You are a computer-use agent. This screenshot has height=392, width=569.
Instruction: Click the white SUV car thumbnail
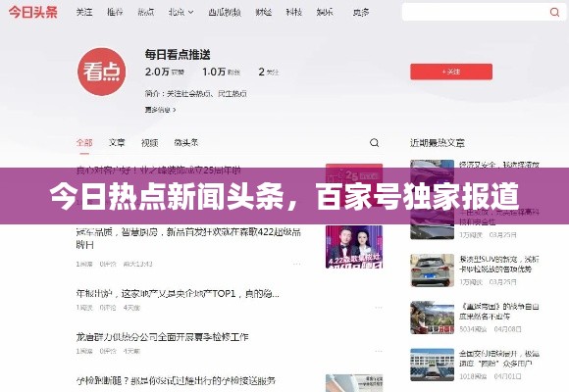point(433,270)
